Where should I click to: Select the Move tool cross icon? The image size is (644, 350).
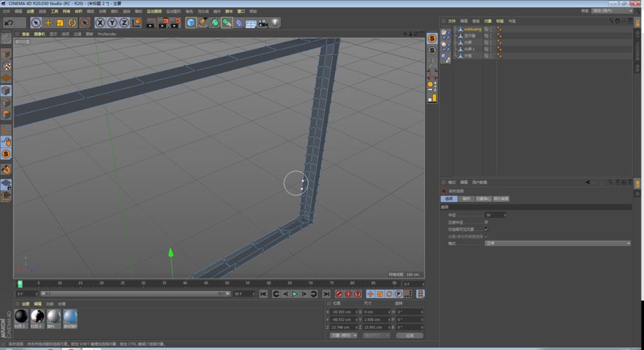[48, 23]
